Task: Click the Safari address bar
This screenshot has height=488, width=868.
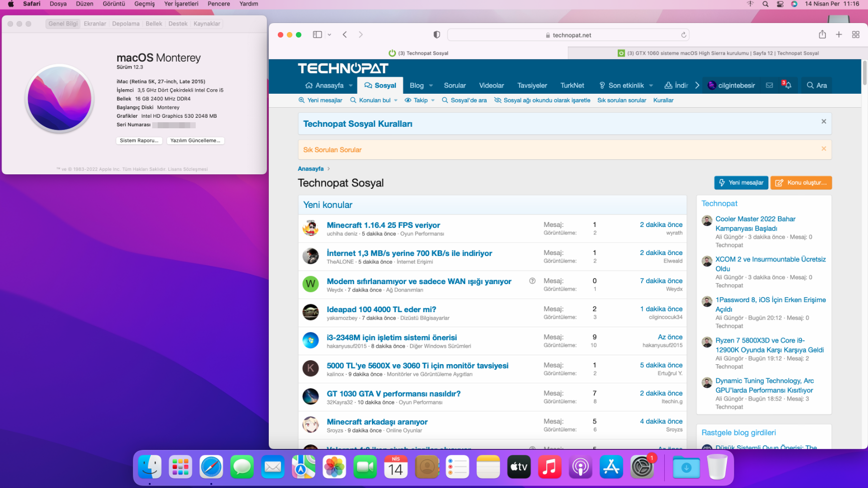Action: point(568,35)
